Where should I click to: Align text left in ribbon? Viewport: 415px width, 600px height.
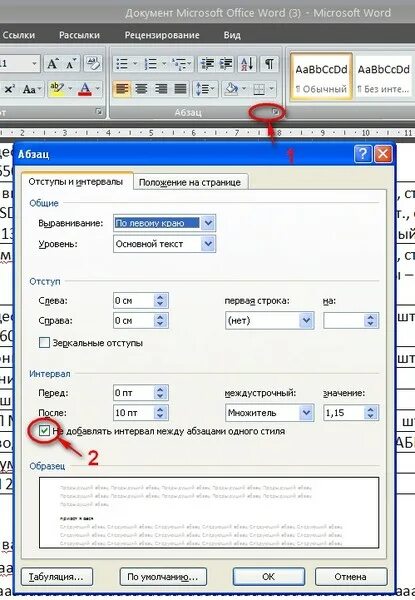(122, 89)
